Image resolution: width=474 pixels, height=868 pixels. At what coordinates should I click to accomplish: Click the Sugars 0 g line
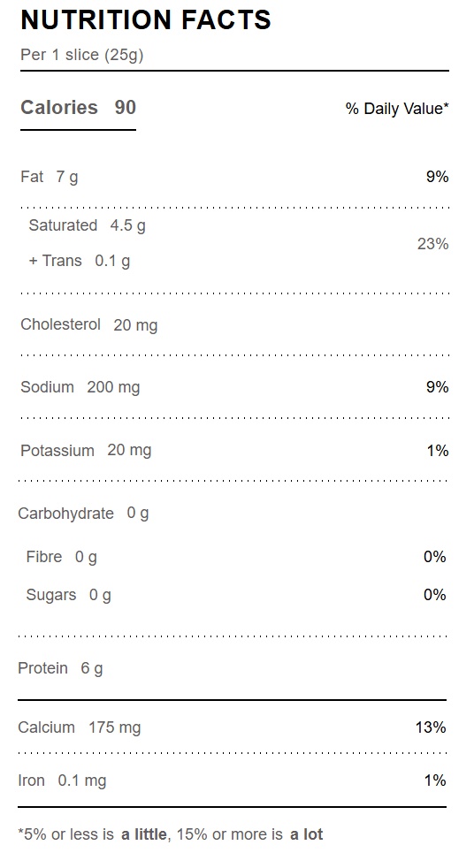(x=69, y=595)
